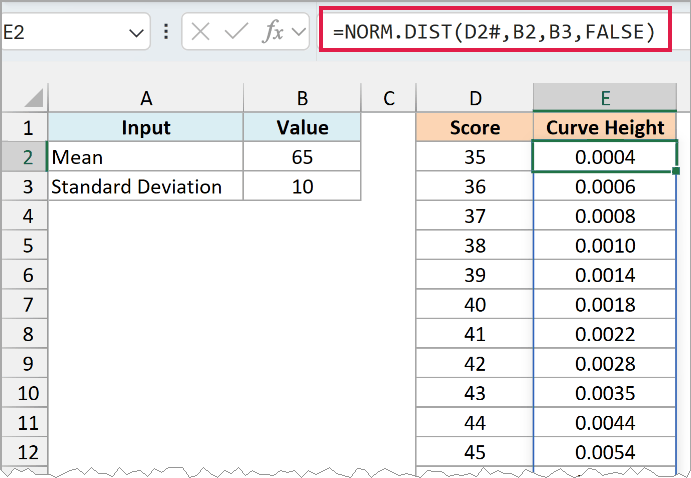Image resolution: width=691 pixels, height=478 pixels.
Task: Select column E header
Action: click(605, 98)
